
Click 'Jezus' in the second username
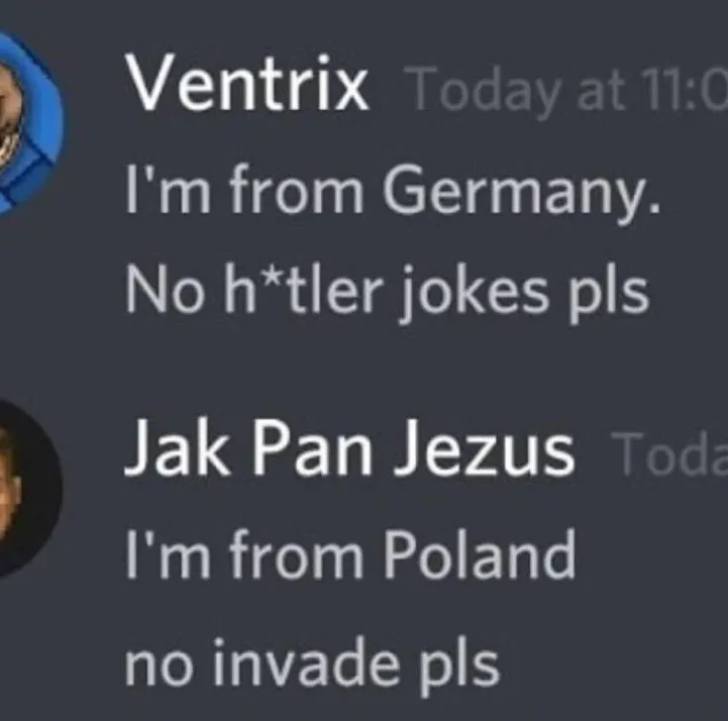coord(484,450)
